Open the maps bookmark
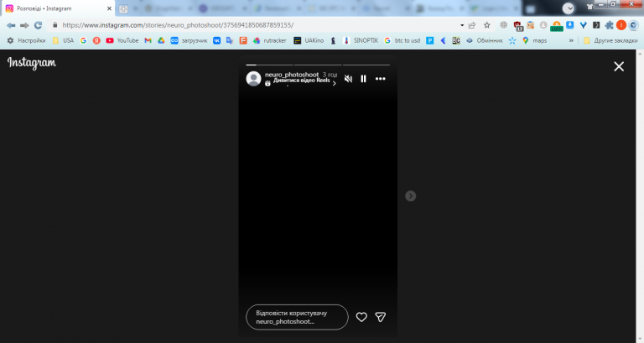The image size is (644, 343). tap(534, 40)
